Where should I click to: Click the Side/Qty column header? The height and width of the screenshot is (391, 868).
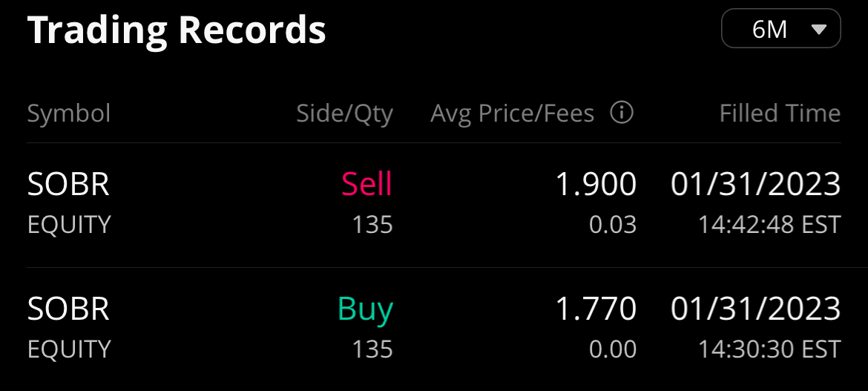click(x=344, y=114)
